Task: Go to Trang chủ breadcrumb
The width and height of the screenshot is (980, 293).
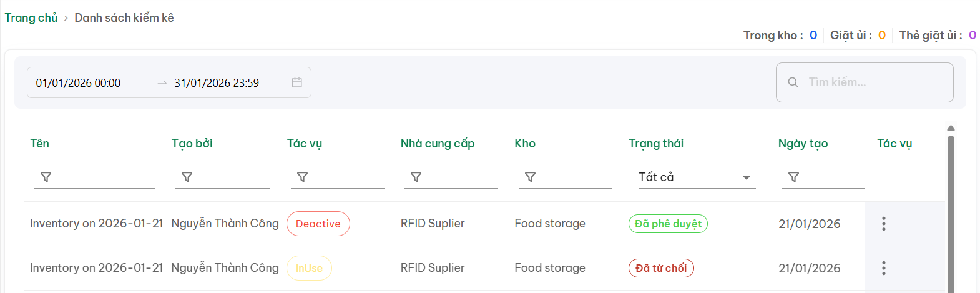Action: coord(31,18)
